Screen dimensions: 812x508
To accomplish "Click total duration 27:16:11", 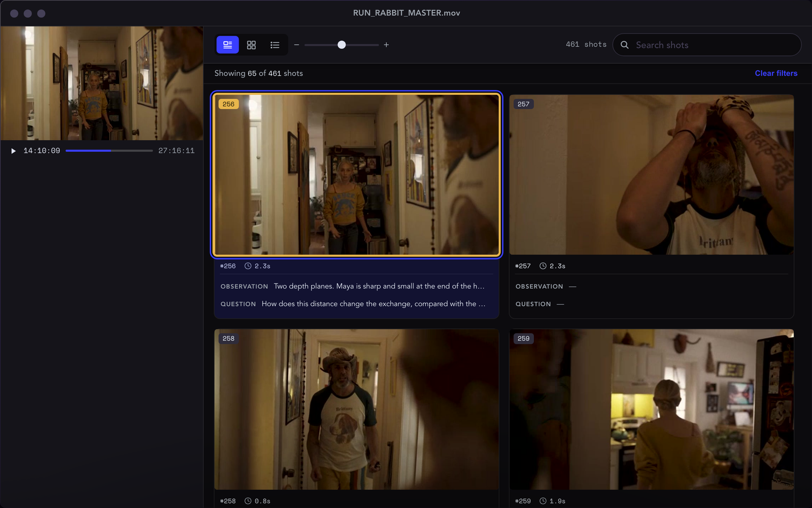I will click(177, 151).
